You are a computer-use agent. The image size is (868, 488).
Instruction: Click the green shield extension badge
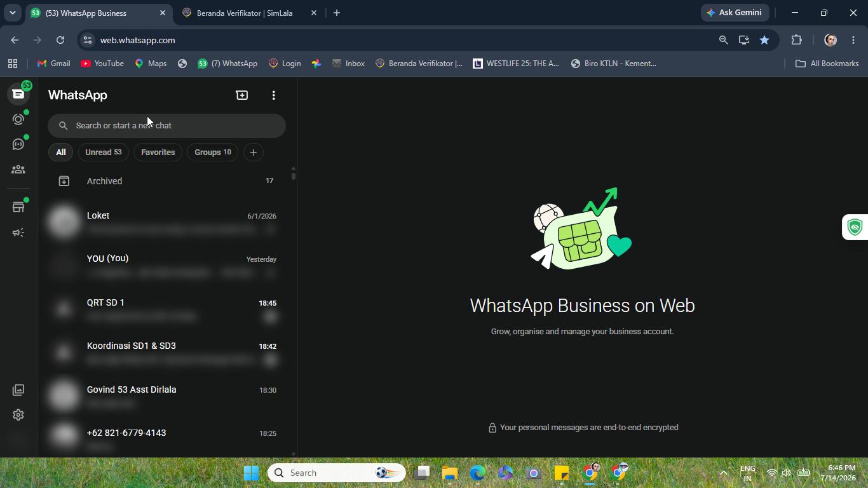pos(855,227)
